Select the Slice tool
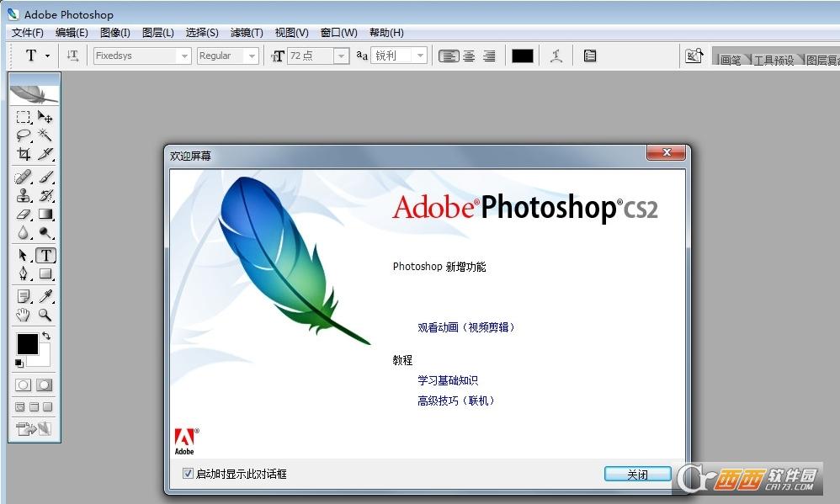 click(x=45, y=154)
